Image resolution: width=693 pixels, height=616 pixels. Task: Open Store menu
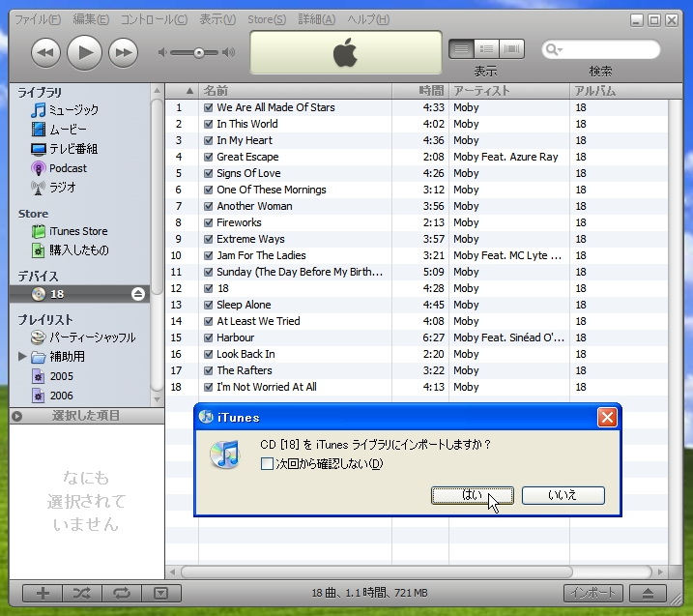point(267,19)
